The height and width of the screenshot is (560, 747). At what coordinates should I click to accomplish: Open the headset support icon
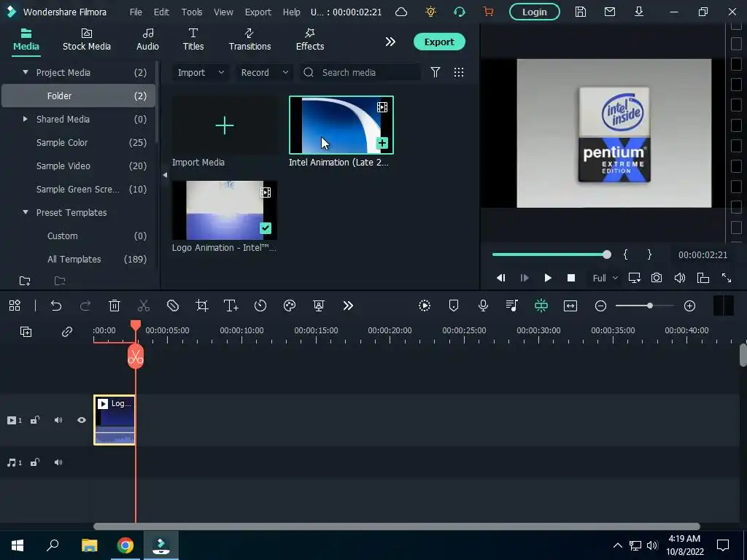coord(460,12)
